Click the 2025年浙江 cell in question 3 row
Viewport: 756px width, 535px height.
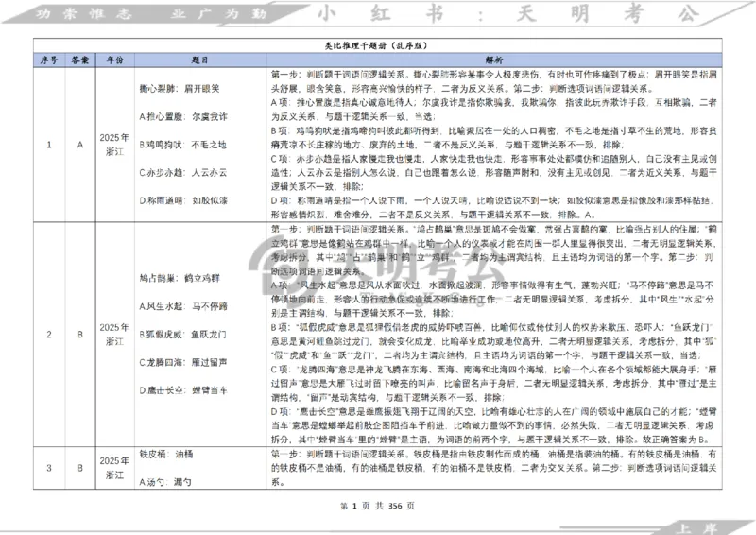point(114,468)
